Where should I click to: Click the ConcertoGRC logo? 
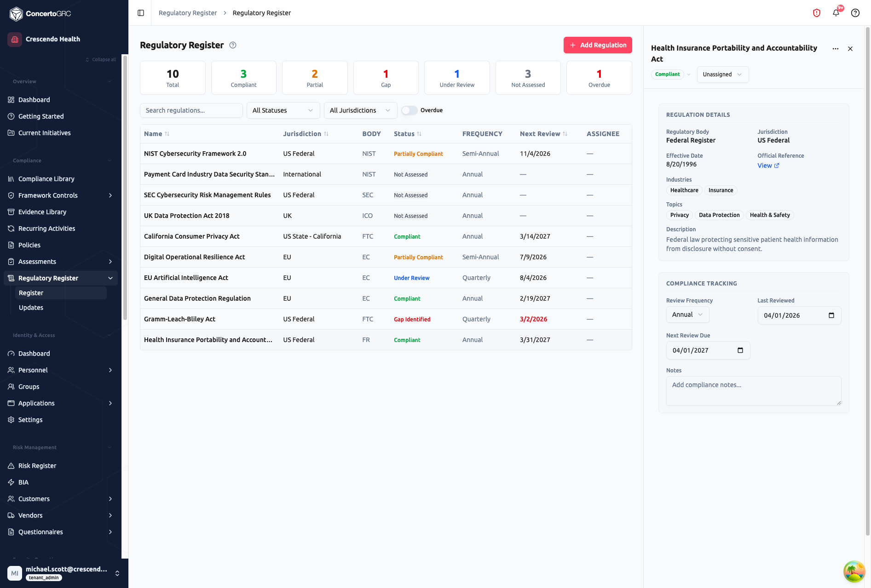pyautogui.click(x=40, y=13)
